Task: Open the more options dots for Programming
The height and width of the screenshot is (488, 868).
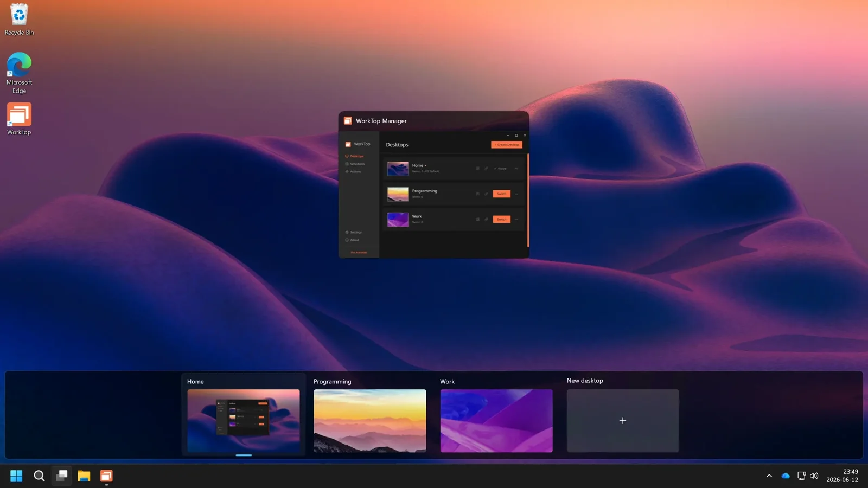Action: tap(516, 194)
